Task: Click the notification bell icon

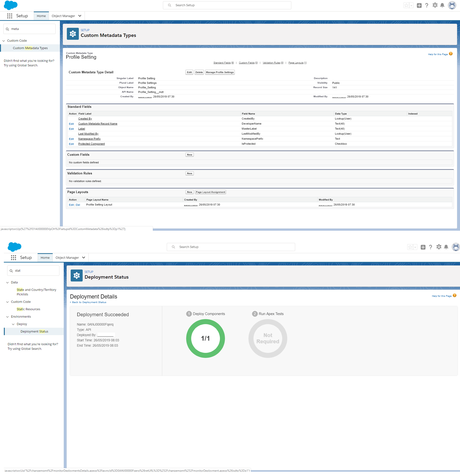Action: 443,6
